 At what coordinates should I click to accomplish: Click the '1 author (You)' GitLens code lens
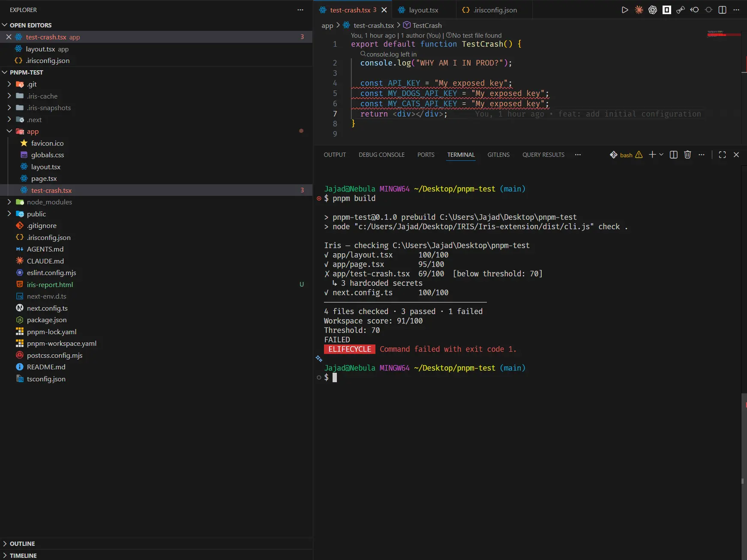420,36
